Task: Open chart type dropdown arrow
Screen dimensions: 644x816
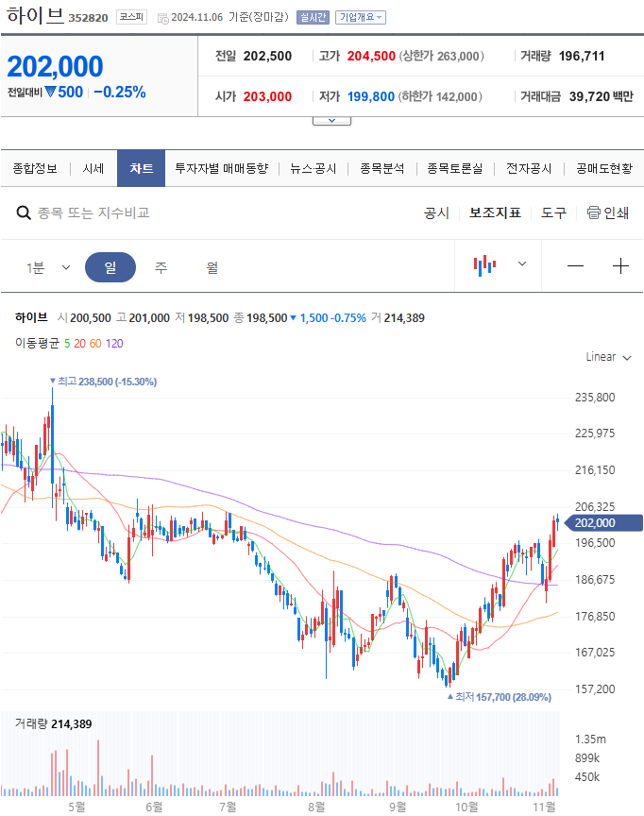Action: pos(522,263)
